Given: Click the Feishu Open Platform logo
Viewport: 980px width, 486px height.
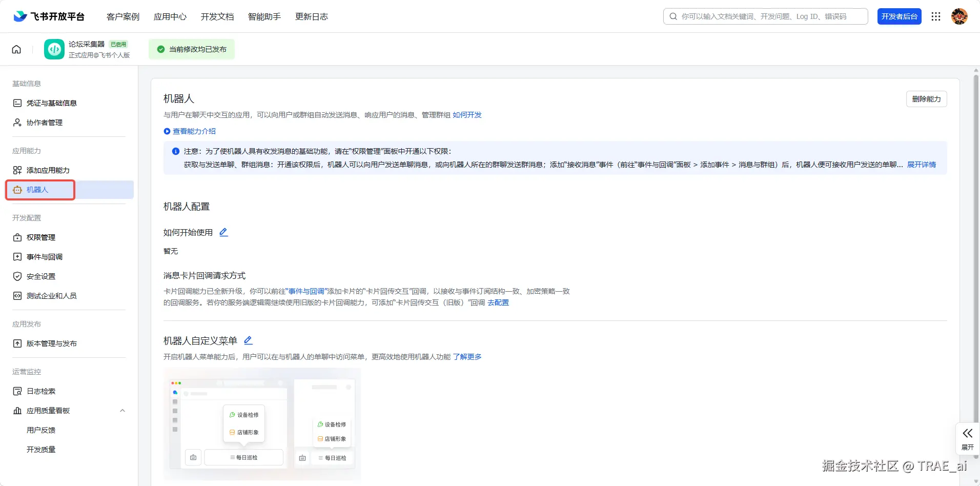Looking at the screenshot, I should tap(49, 16).
